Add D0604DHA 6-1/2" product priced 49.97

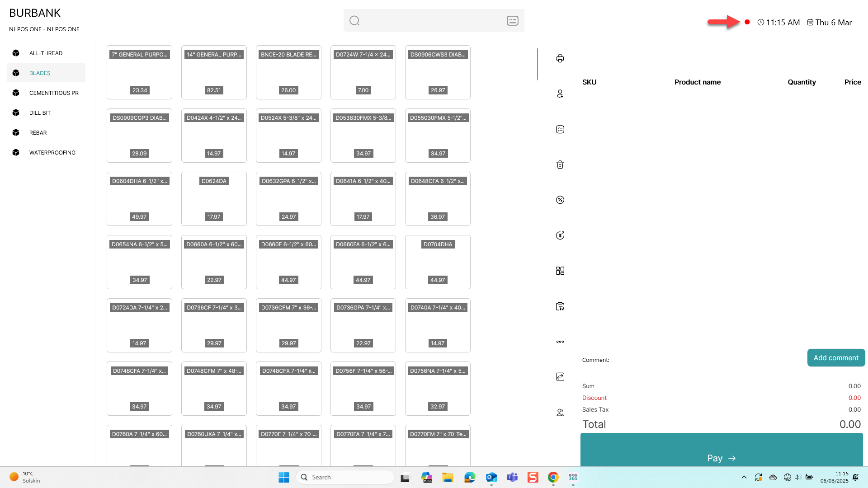click(x=139, y=199)
